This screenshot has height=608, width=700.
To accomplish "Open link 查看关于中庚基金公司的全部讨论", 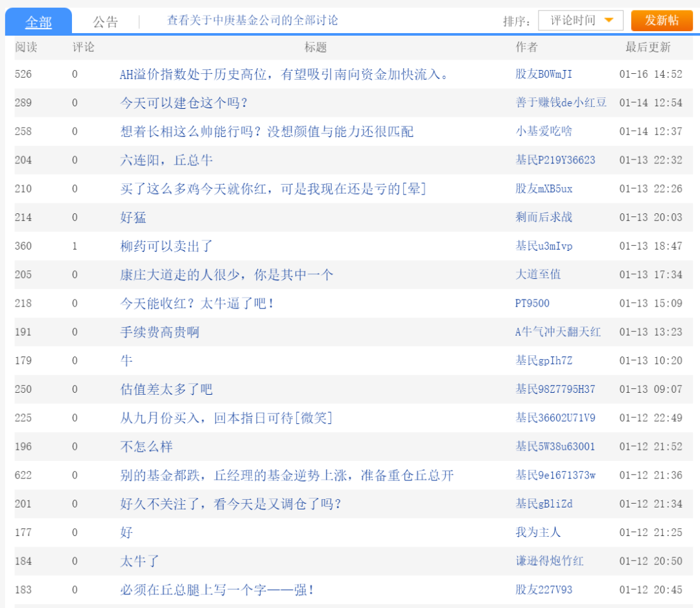I will pos(252,21).
